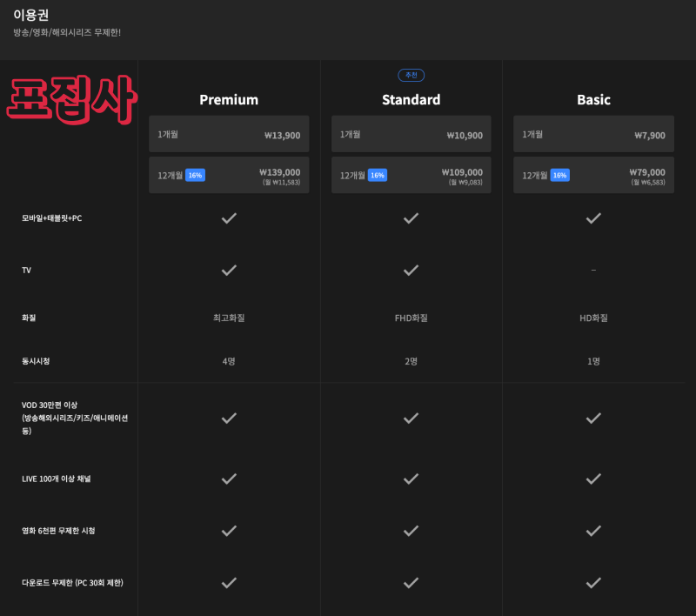The image size is (696, 616).
Task: Click Basic checkmark for 모바일+태블릿+PC
Action: [593, 218]
